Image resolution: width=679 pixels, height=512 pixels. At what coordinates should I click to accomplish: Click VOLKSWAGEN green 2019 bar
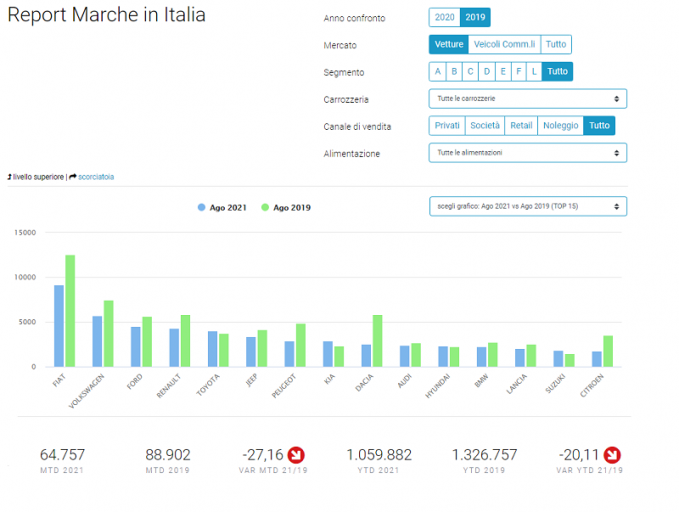(109, 334)
